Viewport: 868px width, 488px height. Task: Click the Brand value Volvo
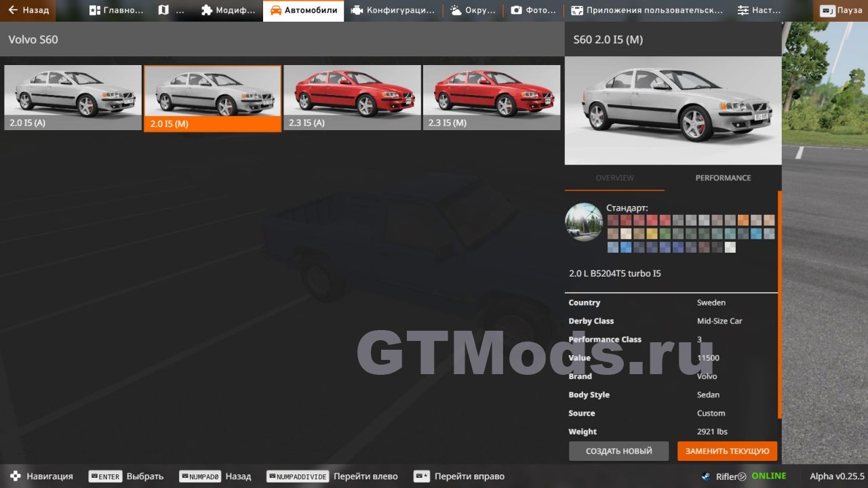(707, 376)
